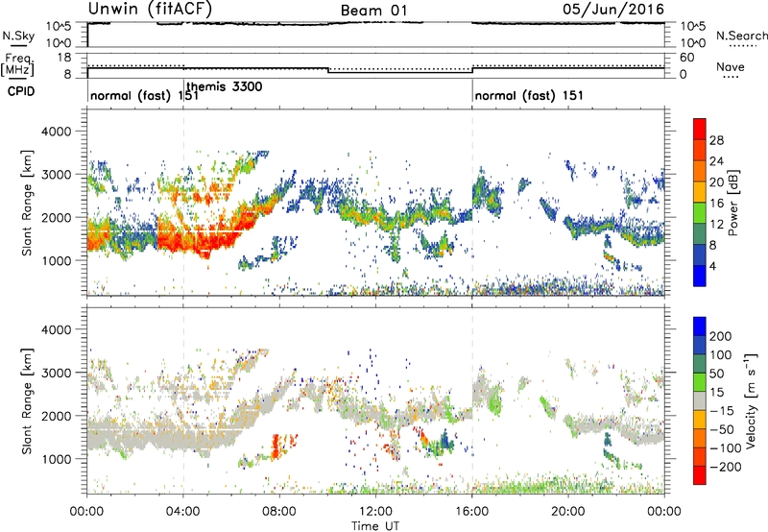Select the 'Power [dB]' color bar title
768x532 pixels.
pyautogui.click(x=732, y=203)
